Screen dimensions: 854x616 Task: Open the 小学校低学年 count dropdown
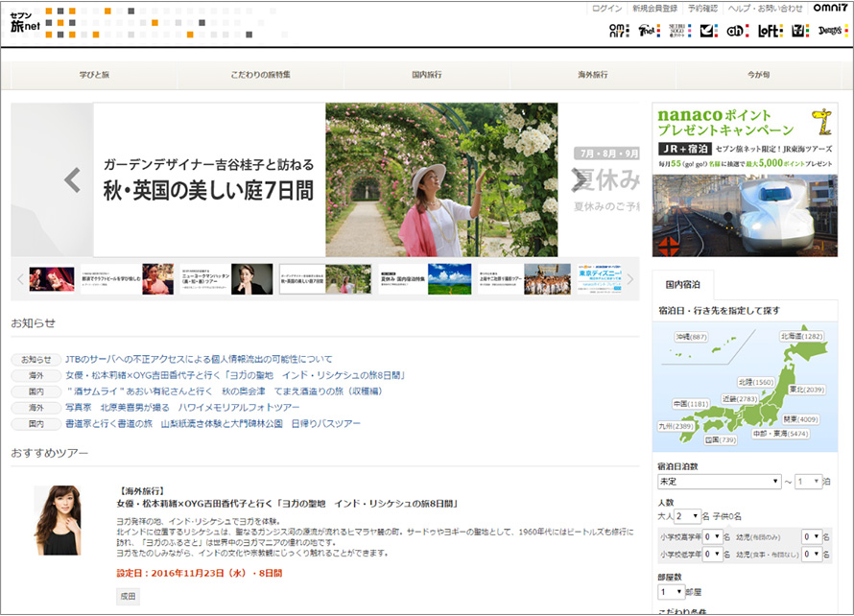tap(713, 555)
